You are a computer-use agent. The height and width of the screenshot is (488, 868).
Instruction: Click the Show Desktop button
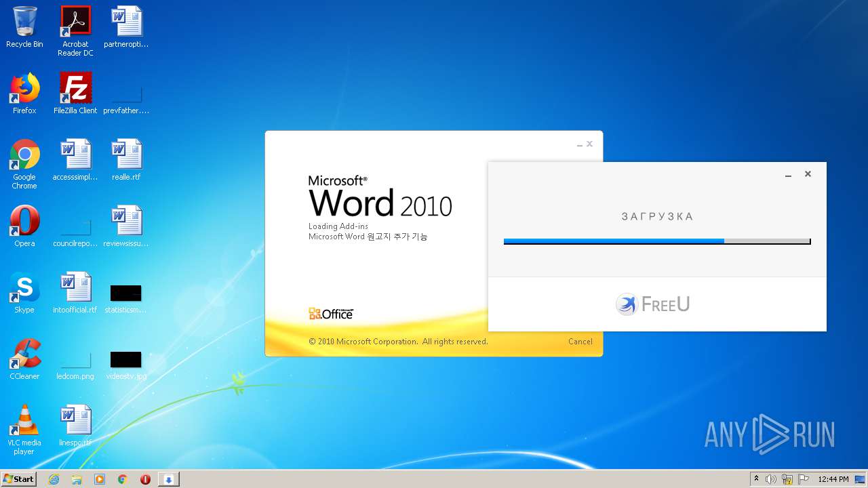coord(861,479)
